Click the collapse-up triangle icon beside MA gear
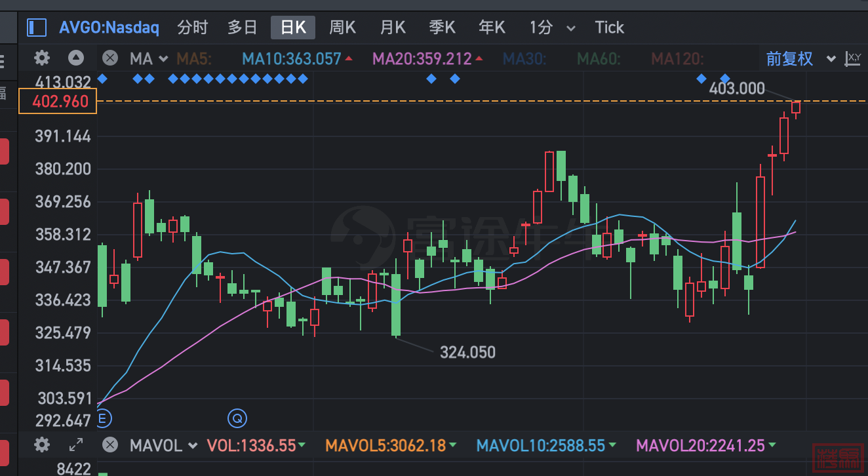 tap(76, 58)
